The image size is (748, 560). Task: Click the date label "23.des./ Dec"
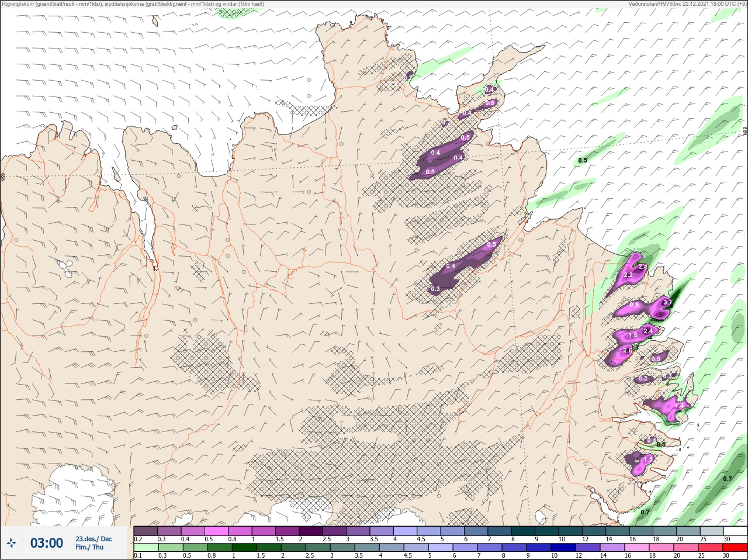coord(93,539)
